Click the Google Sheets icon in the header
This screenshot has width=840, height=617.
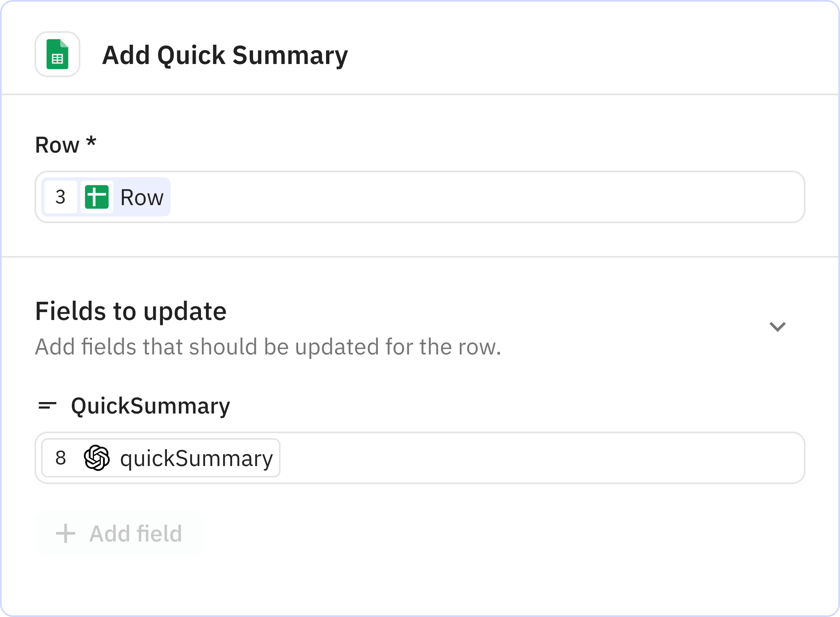point(57,54)
